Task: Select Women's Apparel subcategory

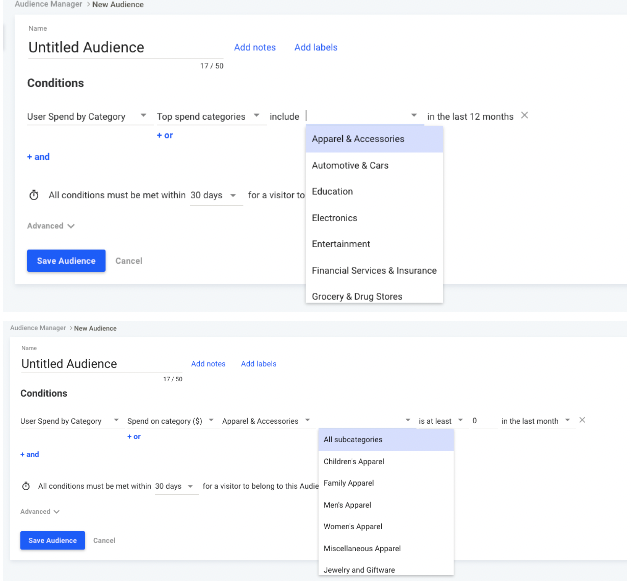Action: (386, 526)
